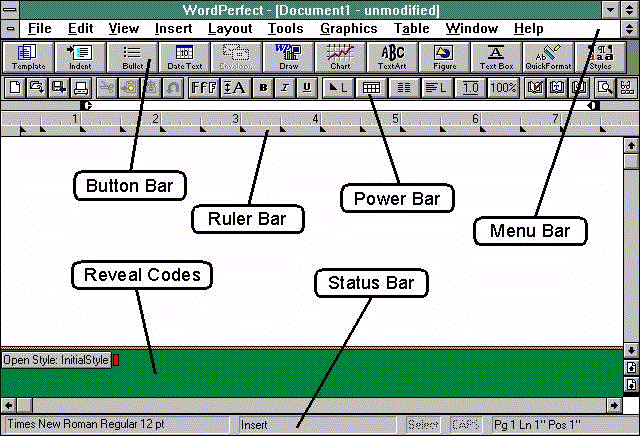This screenshot has height=436, width=640.
Task: Open the Graphics menu
Action: click(349, 29)
